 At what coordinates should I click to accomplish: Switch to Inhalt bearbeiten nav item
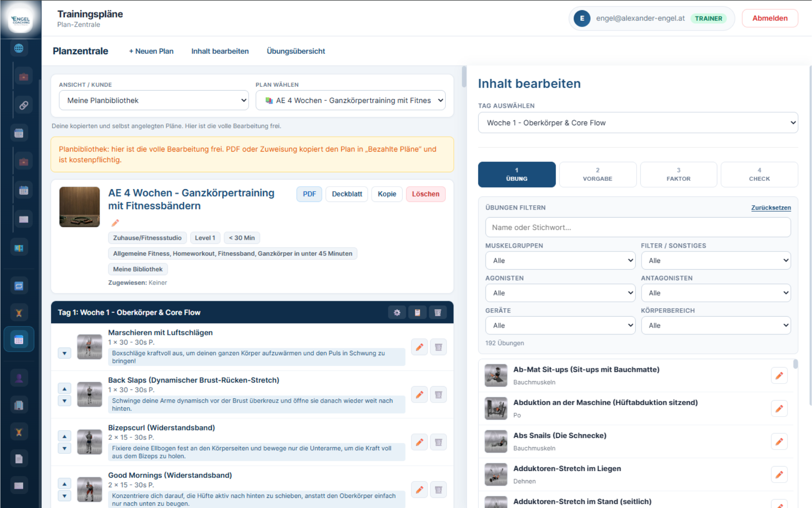(x=220, y=51)
